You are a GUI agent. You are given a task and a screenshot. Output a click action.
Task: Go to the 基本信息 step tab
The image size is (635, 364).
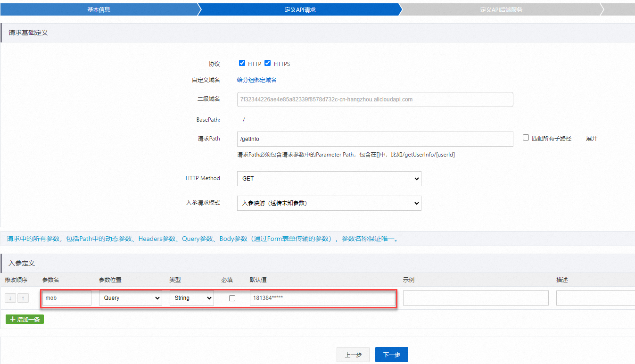pyautogui.click(x=99, y=9)
